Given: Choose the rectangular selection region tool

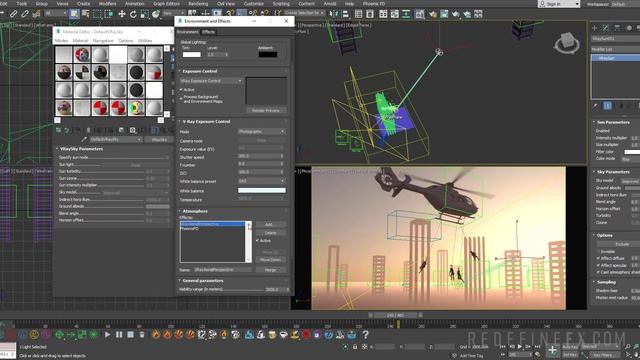Looking at the screenshot, I should [97, 14].
